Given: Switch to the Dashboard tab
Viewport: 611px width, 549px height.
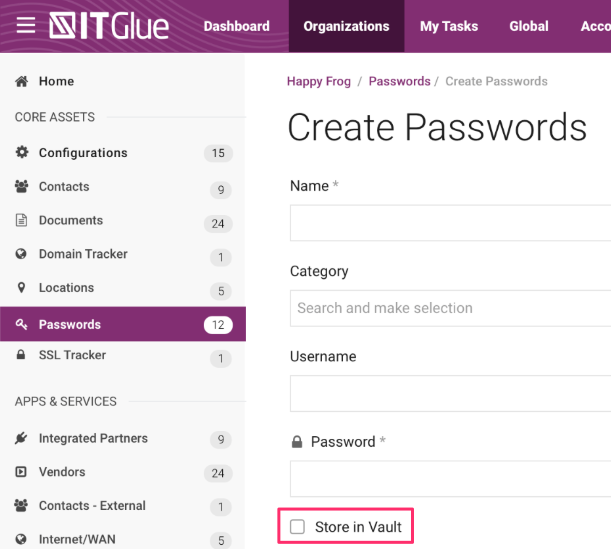Looking at the screenshot, I should click(236, 26).
